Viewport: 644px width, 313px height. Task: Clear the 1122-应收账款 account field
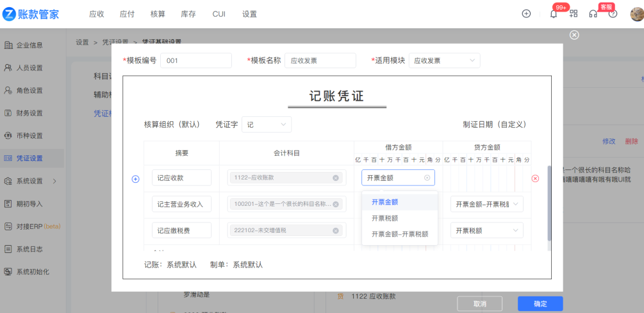pos(335,178)
